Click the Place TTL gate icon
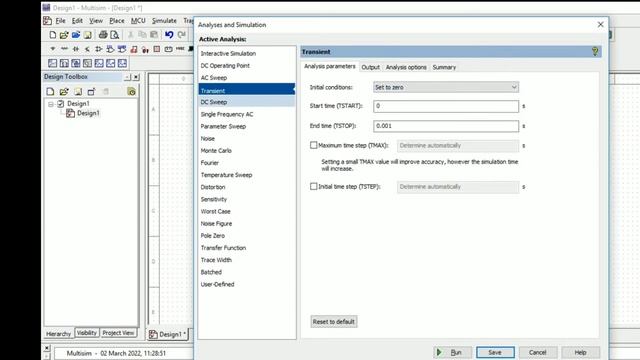 point(110,49)
